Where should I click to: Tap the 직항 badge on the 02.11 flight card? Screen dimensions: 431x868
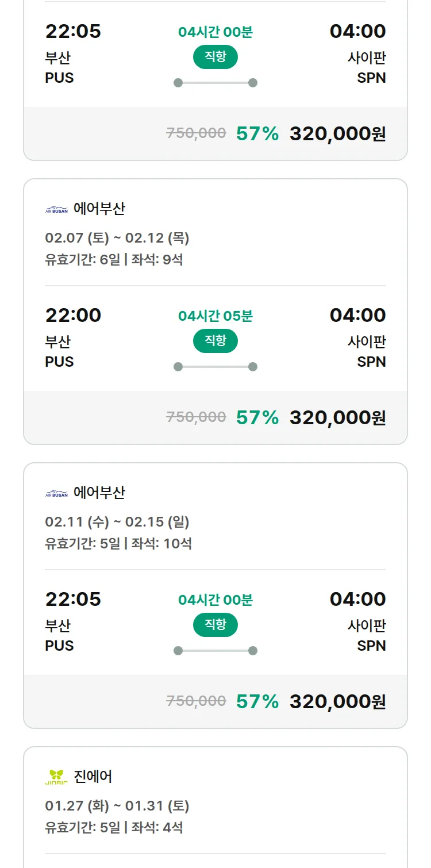click(215, 625)
